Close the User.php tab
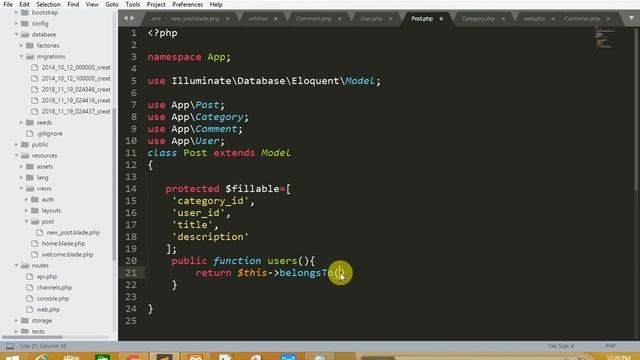The width and height of the screenshot is (640, 360). click(391, 19)
